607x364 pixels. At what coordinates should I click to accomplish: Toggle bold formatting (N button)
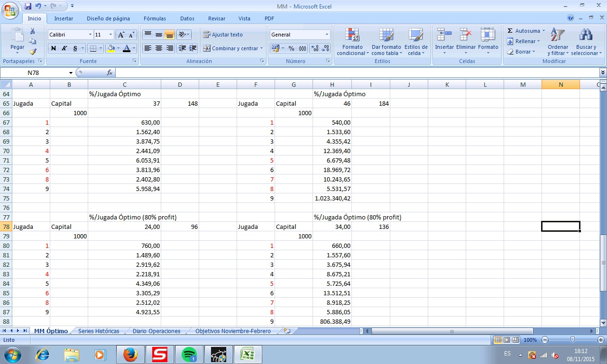coord(53,48)
